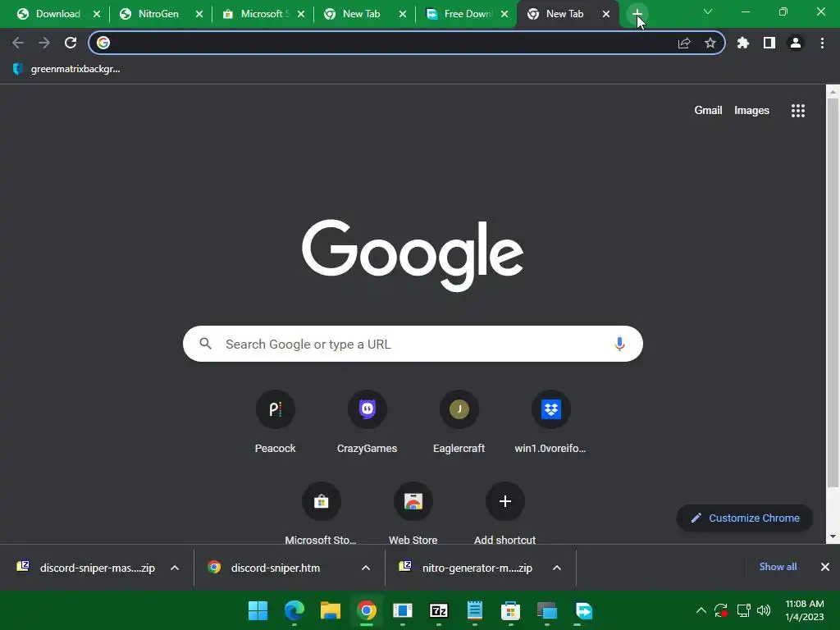Open the Google apps grid
This screenshot has height=630, width=840.
pos(798,111)
